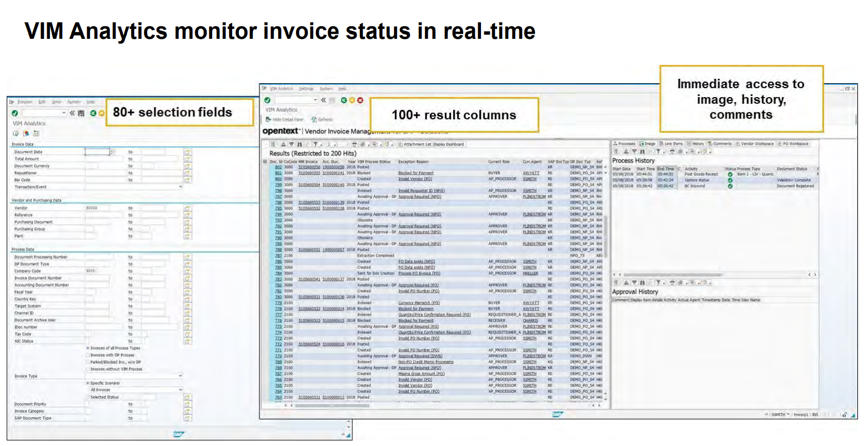The image size is (868, 446).
Task: Open Blocked for Payment link in row 801
Action: 416,173
